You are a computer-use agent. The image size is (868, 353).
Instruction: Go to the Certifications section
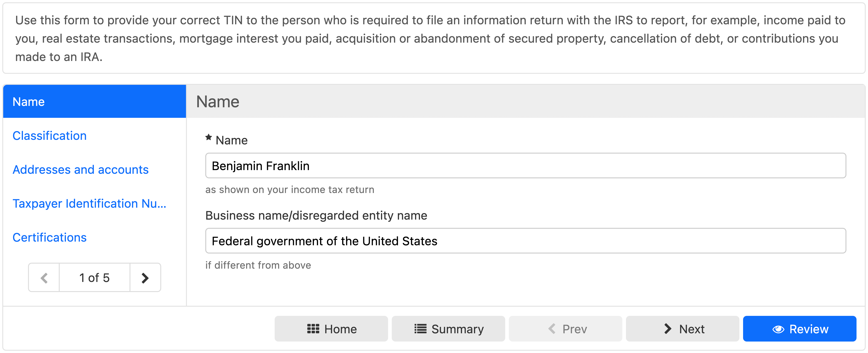50,237
